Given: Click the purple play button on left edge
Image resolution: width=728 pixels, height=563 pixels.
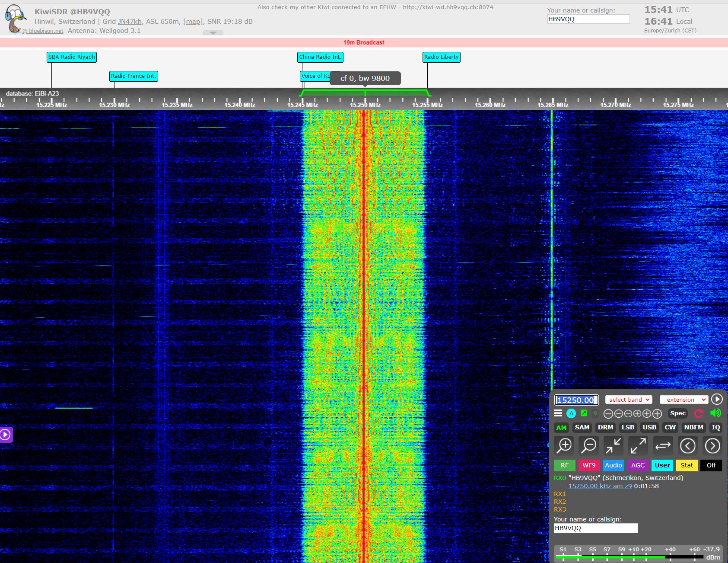Looking at the screenshot, I should click(x=6, y=434).
